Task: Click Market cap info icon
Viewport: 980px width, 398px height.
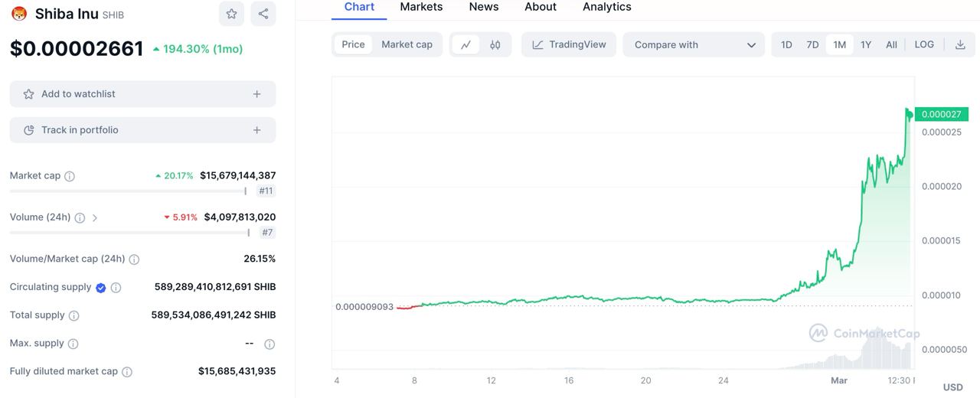Action: click(x=70, y=176)
